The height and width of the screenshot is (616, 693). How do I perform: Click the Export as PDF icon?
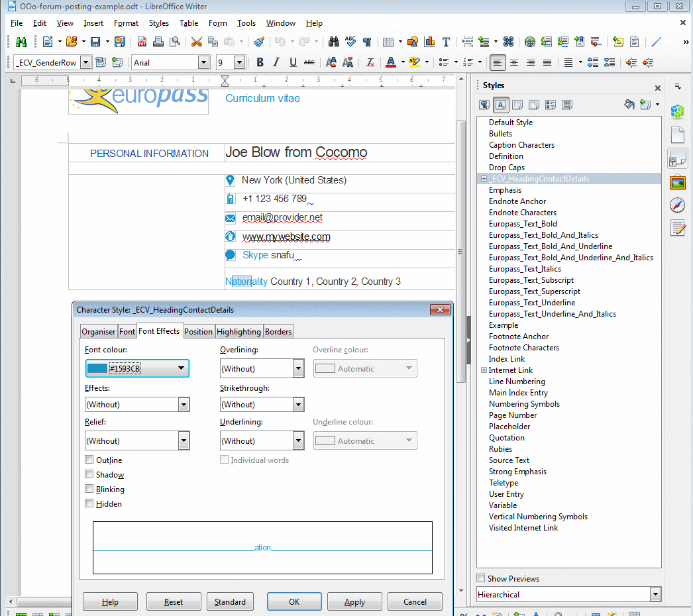point(142,42)
